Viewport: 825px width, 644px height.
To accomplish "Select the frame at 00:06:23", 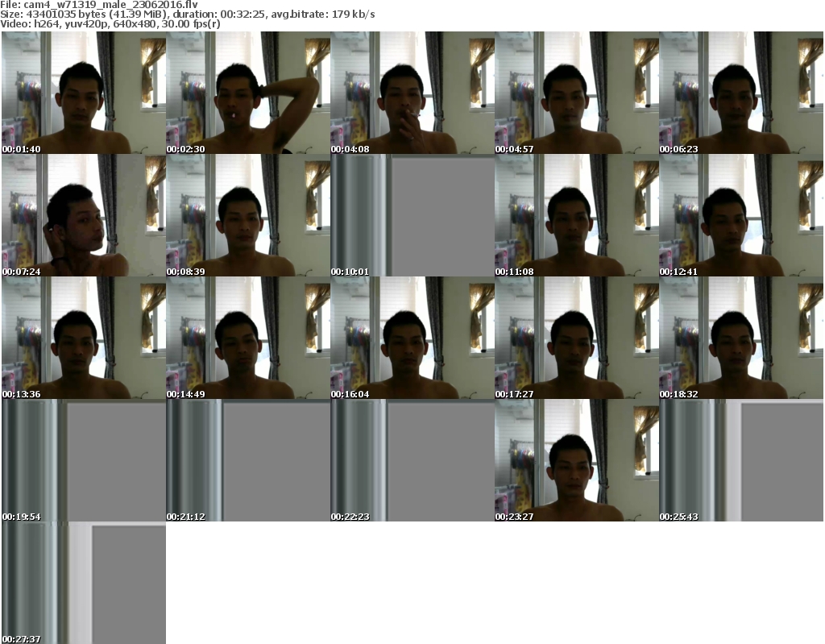I will tap(741, 93).
